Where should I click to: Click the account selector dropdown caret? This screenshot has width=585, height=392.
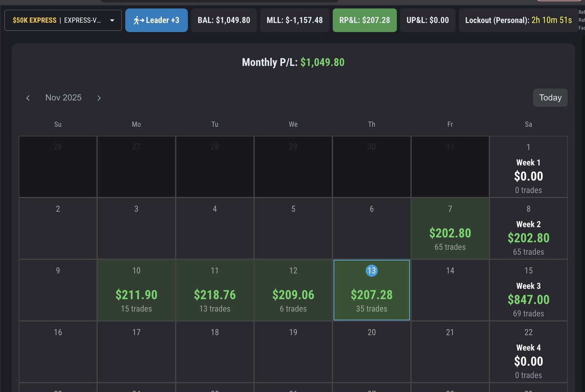pos(112,20)
